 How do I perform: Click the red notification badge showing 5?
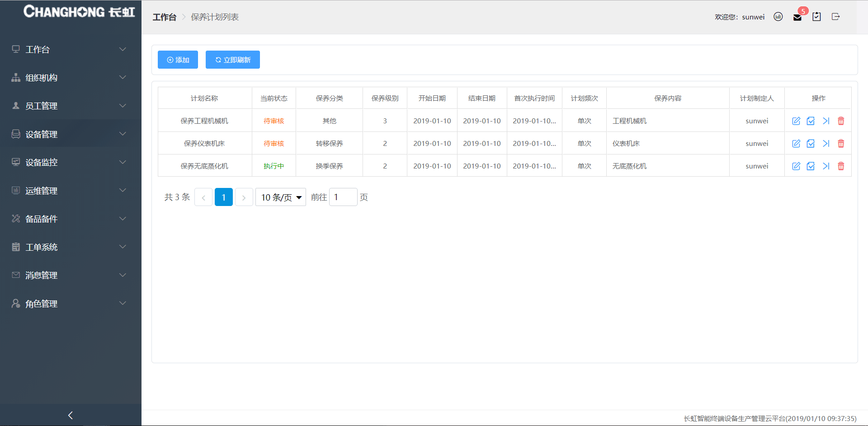803,11
